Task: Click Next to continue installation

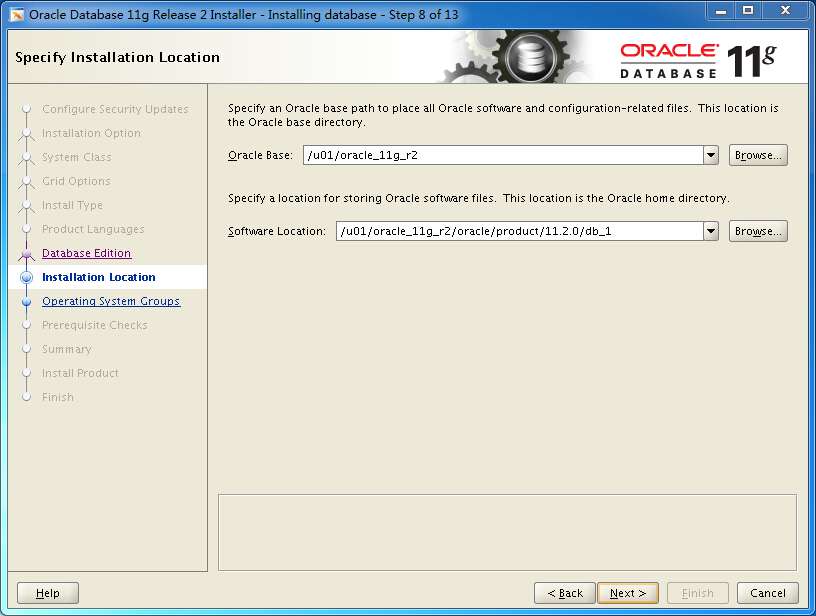Action: (x=627, y=593)
